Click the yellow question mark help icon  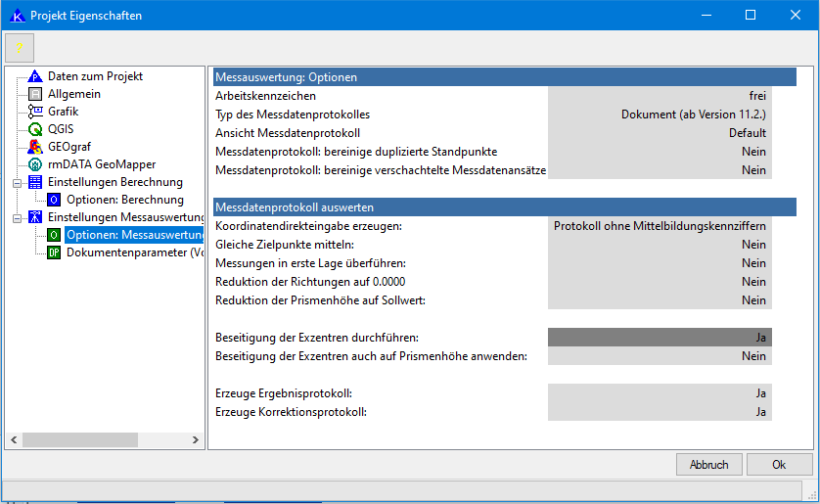19,48
